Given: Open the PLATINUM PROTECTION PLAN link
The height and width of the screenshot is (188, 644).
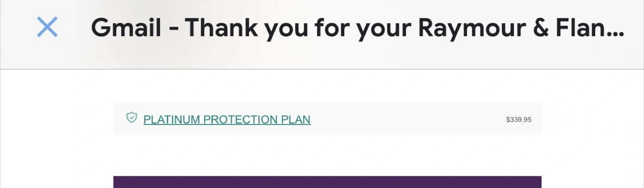Looking at the screenshot, I should 227,120.
